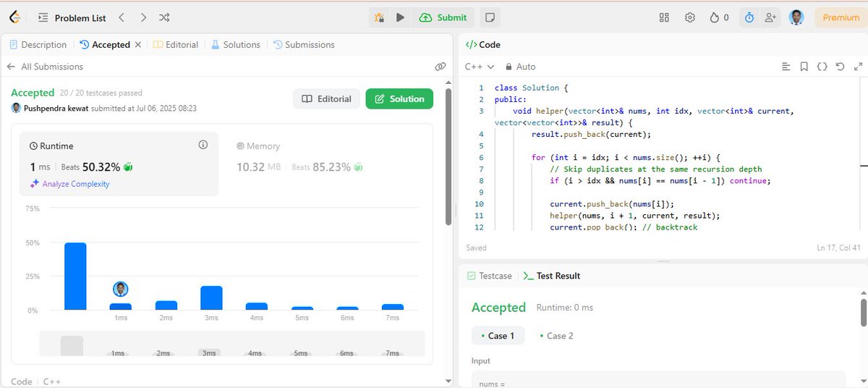Click the Auto lock indicator
Screen dimensions: 868x388
[x=520, y=67]
